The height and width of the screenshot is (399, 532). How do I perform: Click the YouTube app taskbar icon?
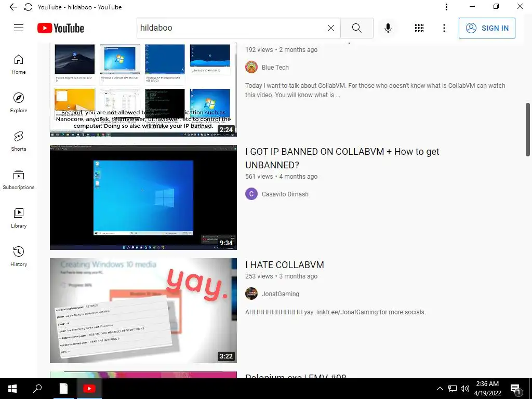click(x=89, y=389)
